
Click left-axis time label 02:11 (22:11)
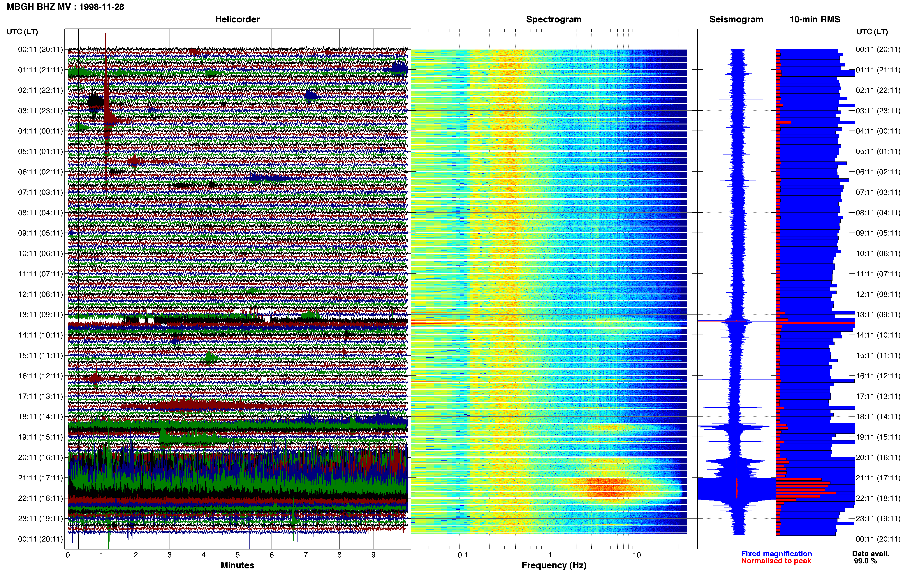[41, 90]
